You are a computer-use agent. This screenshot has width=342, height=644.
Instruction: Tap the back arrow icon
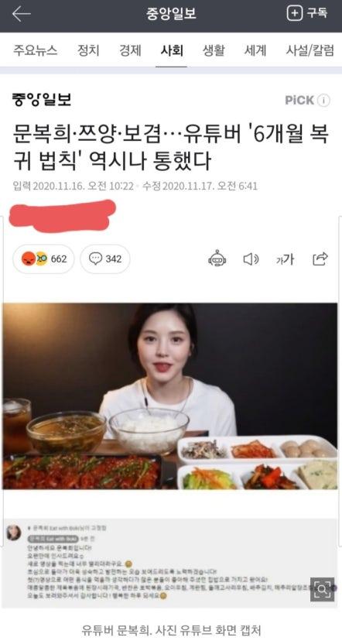pyautogui.click(x=22, y=15)
